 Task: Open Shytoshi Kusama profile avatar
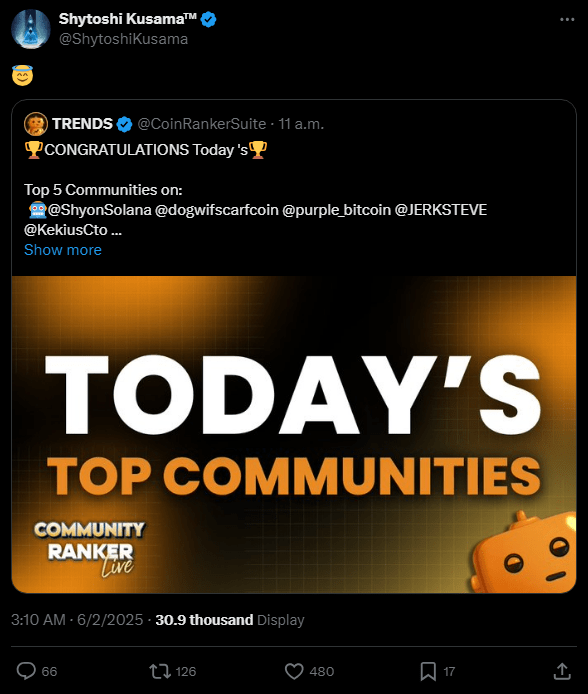[x=31, y=29]
